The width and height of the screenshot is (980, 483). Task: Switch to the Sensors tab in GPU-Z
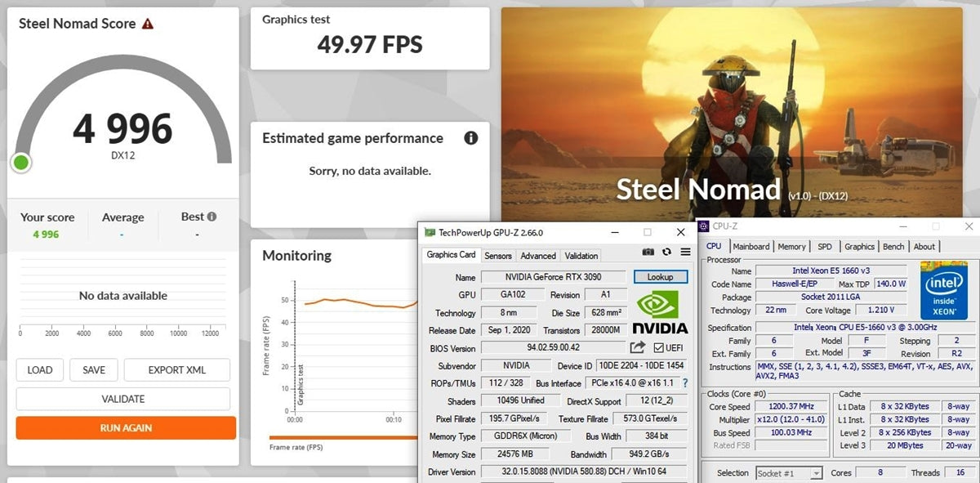(498, 256)
